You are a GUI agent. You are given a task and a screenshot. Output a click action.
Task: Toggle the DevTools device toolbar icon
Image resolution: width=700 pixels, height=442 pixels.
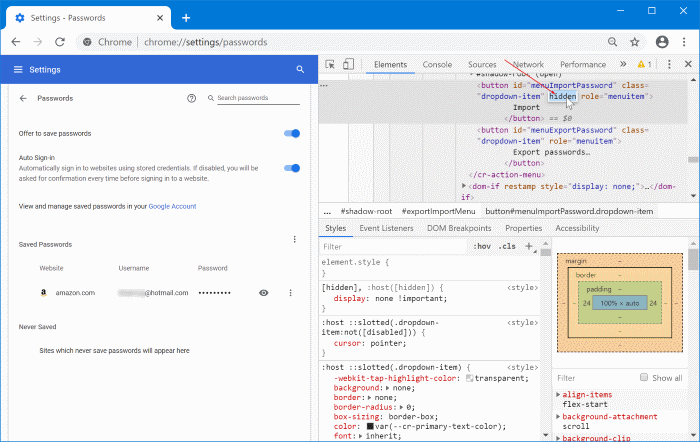point(349,65)
